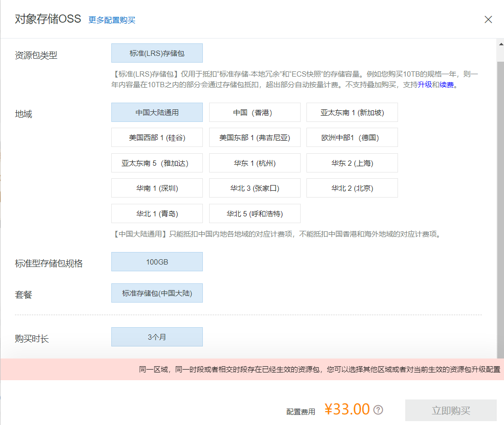Click the 配置费用 label
The image size is (504, 425).
301,412
